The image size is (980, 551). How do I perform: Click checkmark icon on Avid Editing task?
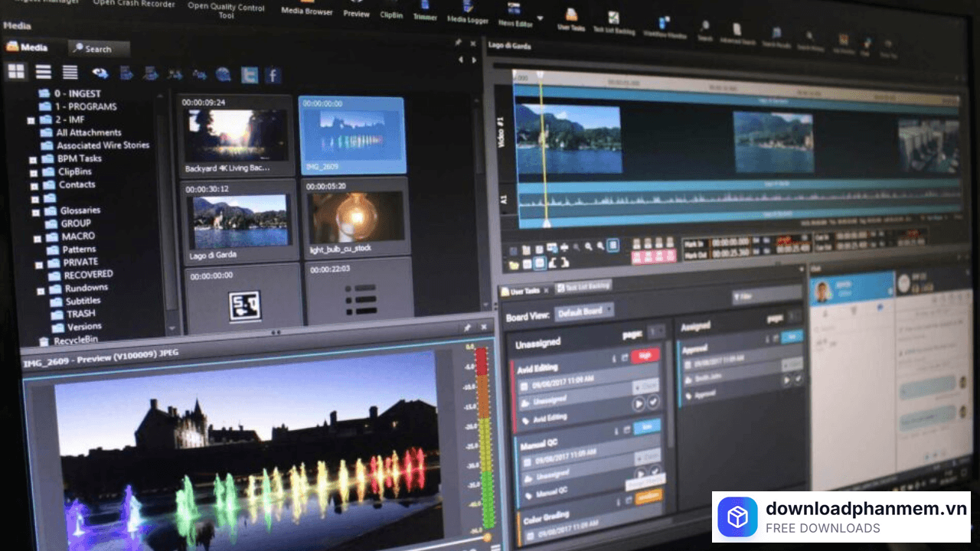653,403
